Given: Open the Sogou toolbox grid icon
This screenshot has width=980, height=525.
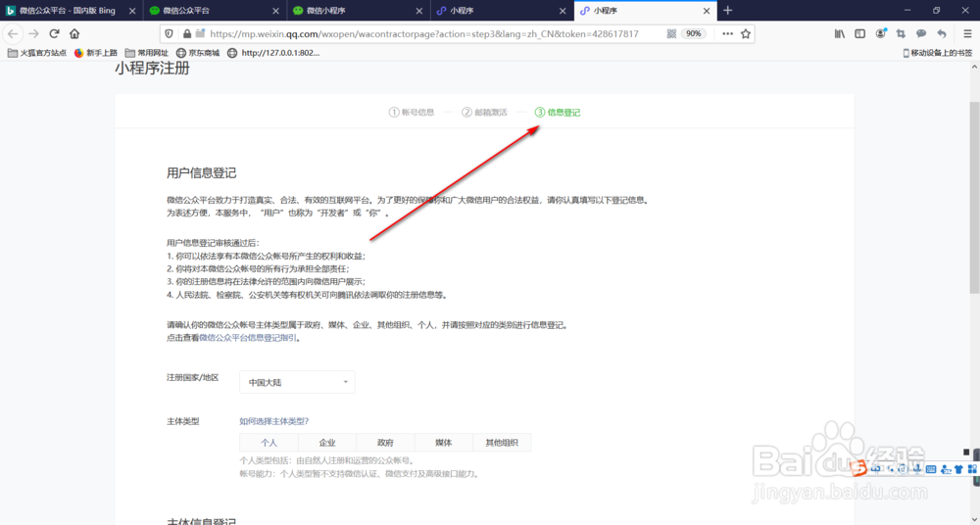Looking at the screenshot, I should pyautogui.click(x=972, y=469).
